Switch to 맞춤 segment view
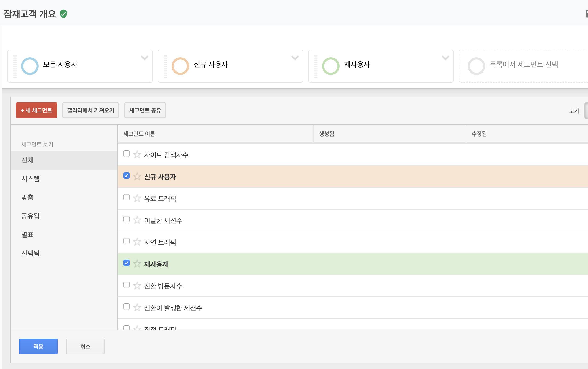Screen dimensions: 588x369 27,197
